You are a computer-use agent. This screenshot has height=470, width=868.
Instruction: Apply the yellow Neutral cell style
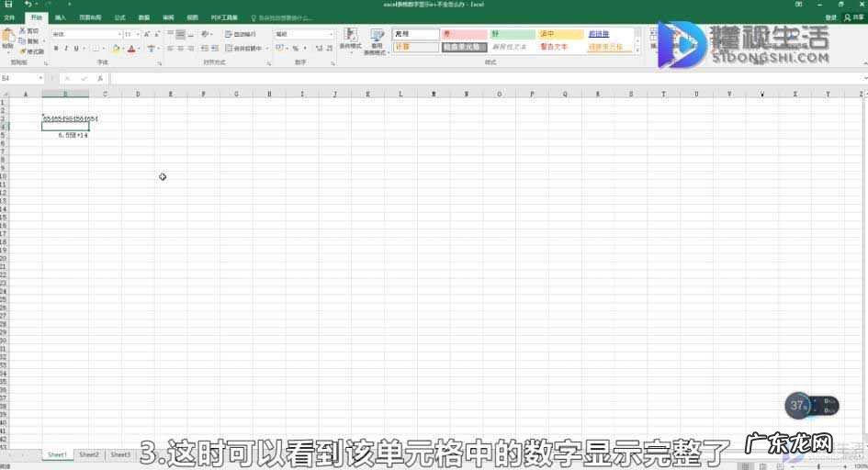pyautogui.click(x=561, y=34)
